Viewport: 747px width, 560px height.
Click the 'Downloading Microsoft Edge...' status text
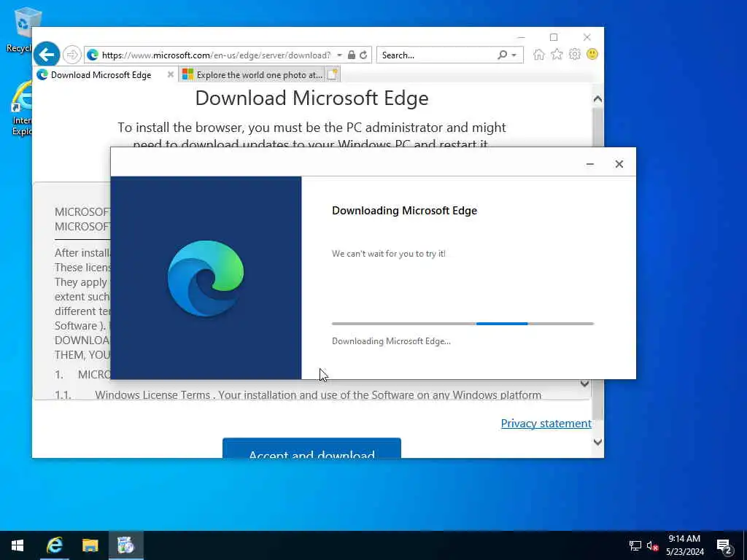[x=391, y=341]
